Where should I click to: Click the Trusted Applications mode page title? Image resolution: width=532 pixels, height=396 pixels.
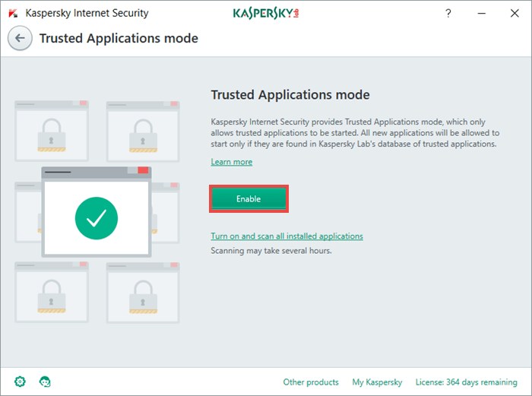point(119,38)
